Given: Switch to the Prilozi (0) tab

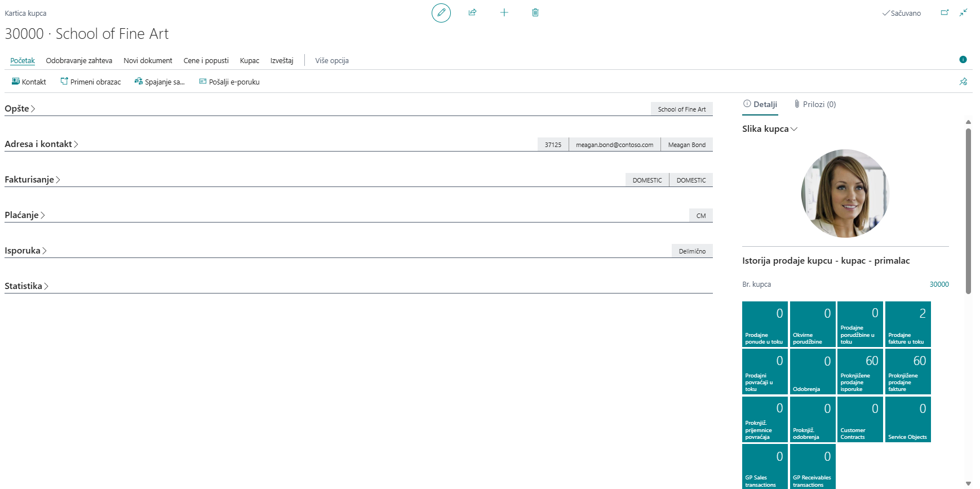Looking at the screenshot, I should point(815,104).
